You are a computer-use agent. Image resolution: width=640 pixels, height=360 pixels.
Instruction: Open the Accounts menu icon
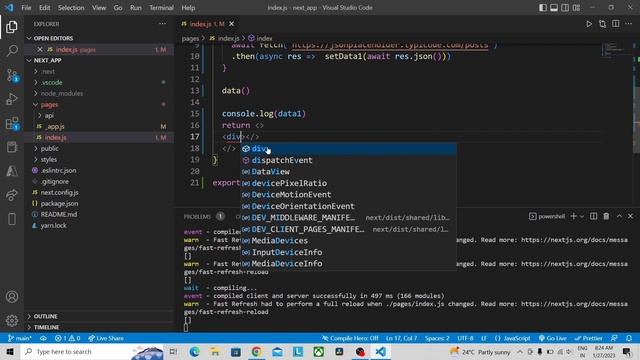[x=12, y=297]
